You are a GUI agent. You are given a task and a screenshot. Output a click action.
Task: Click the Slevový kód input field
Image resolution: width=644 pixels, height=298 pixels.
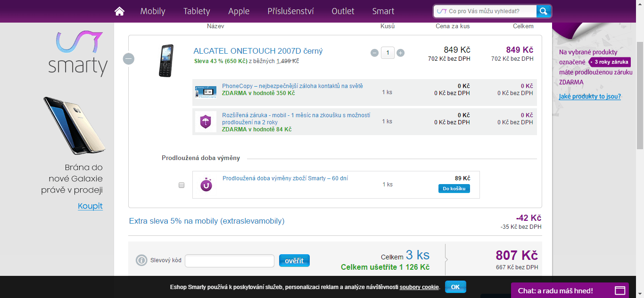pyautogui.click(x=230, y=260)
